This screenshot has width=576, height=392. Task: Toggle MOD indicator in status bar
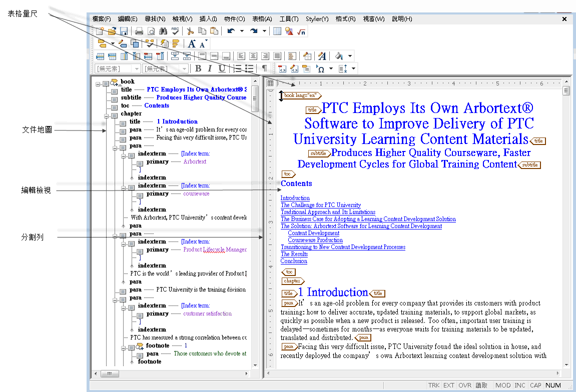pyautogui.click(x=503, y=385)
